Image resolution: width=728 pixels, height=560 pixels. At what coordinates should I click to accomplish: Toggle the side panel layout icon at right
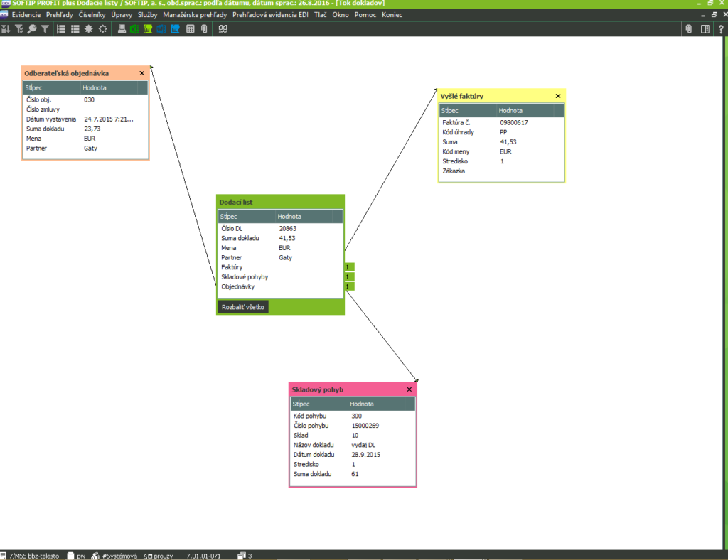[705, 29]
